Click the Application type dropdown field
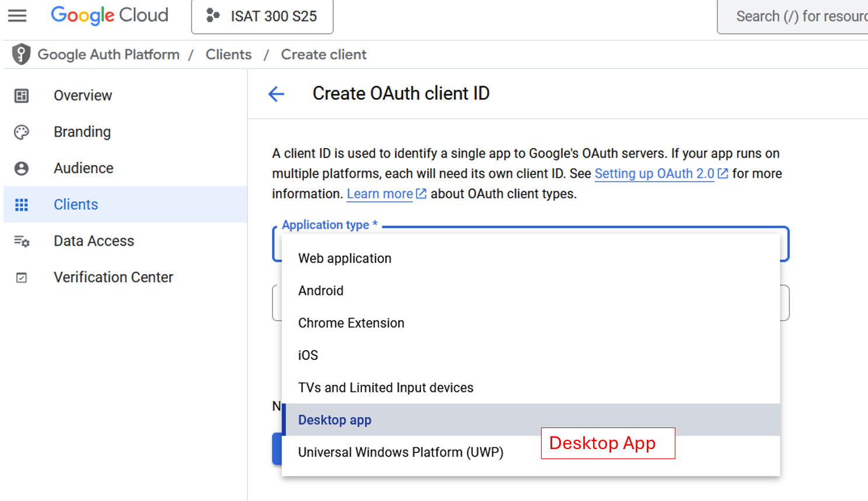868x501 pixels. pyautogui.click(x=531, y=244)
